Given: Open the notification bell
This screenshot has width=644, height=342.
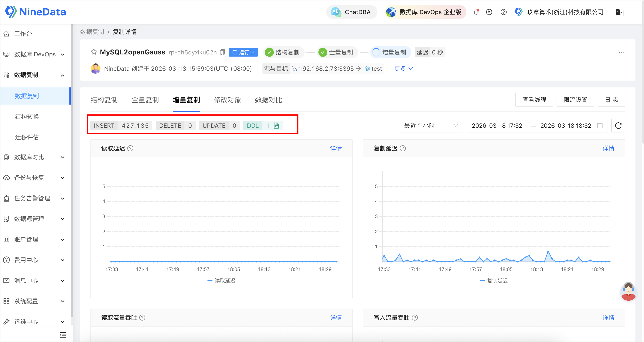Looking at the screenshot, I should click(476, 12).
